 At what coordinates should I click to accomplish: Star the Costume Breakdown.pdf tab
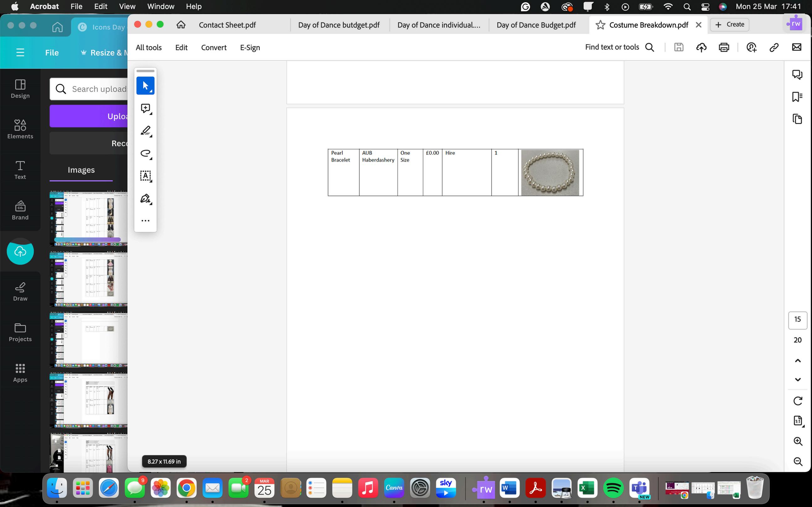coord(600,25)
